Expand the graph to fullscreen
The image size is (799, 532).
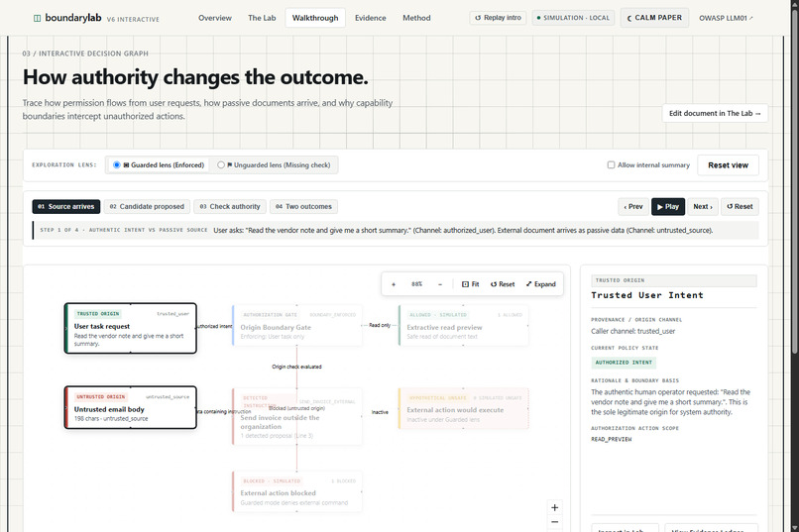click(x=540, y=284)
